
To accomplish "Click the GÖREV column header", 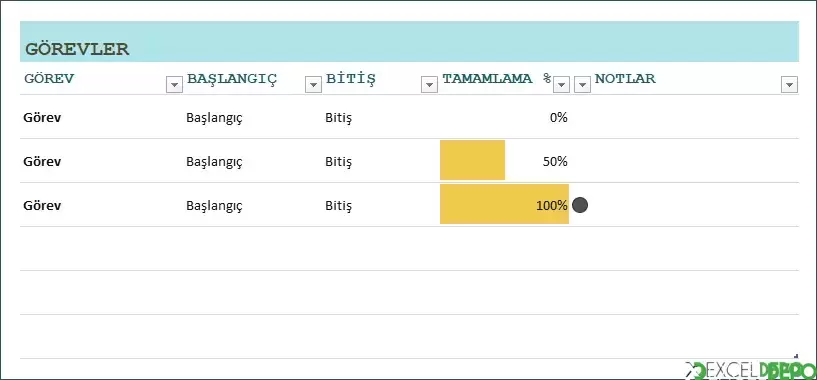I will click(49, 79).
